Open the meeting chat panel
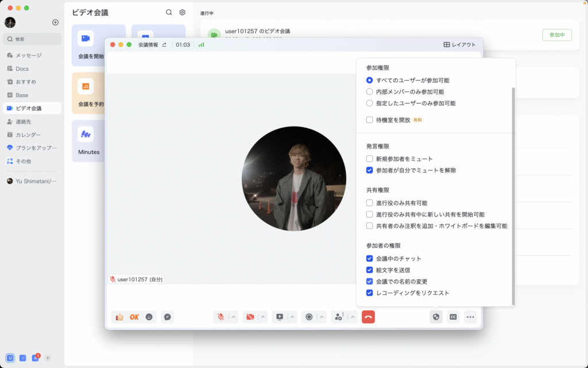Image resolution: width=588 pixels, height=368 pixels. [x=167, y=317]
